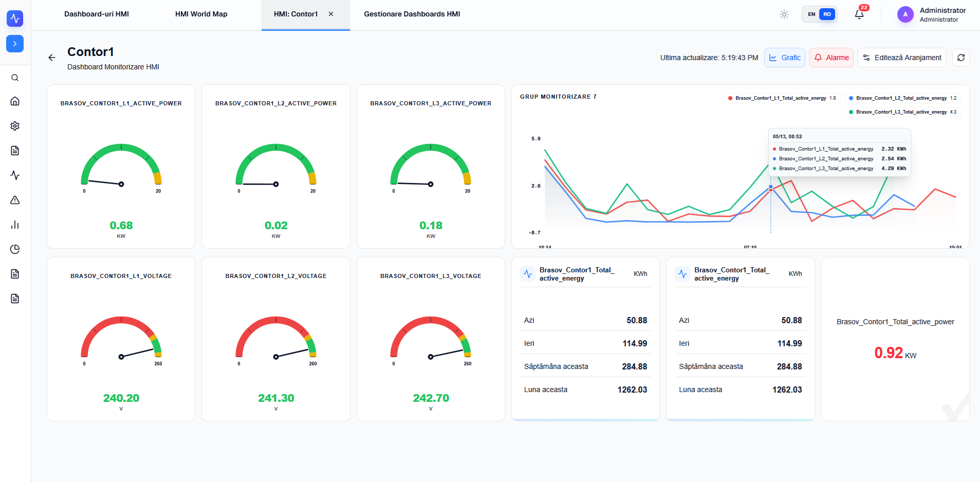Image resolution: width=980 pixels, height=482 pixels.
Task: Click the Grafic button
Action: coord(785,58)
